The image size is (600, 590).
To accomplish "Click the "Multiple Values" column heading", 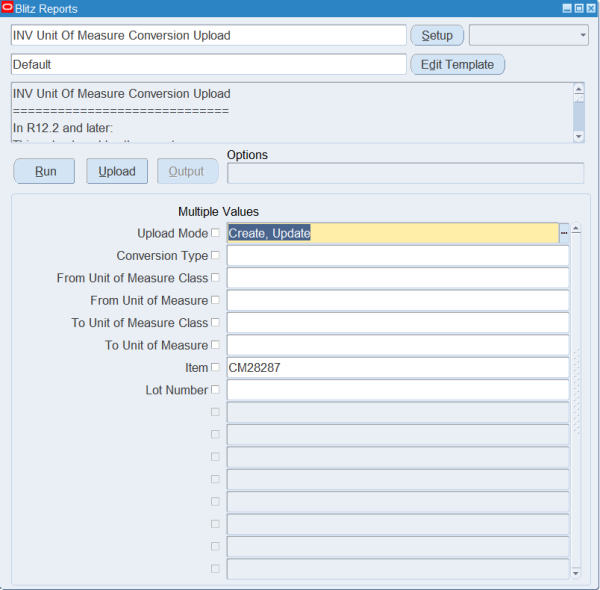I will point(218,211).
